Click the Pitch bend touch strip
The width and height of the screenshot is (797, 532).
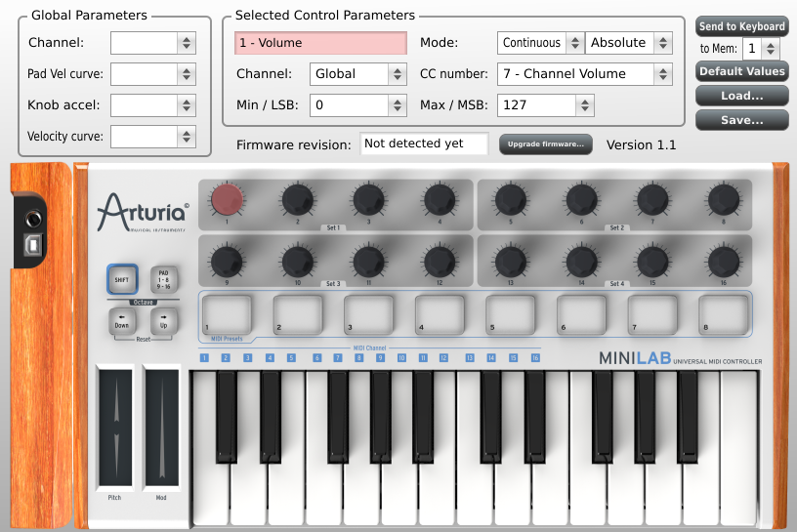[115, 428]
